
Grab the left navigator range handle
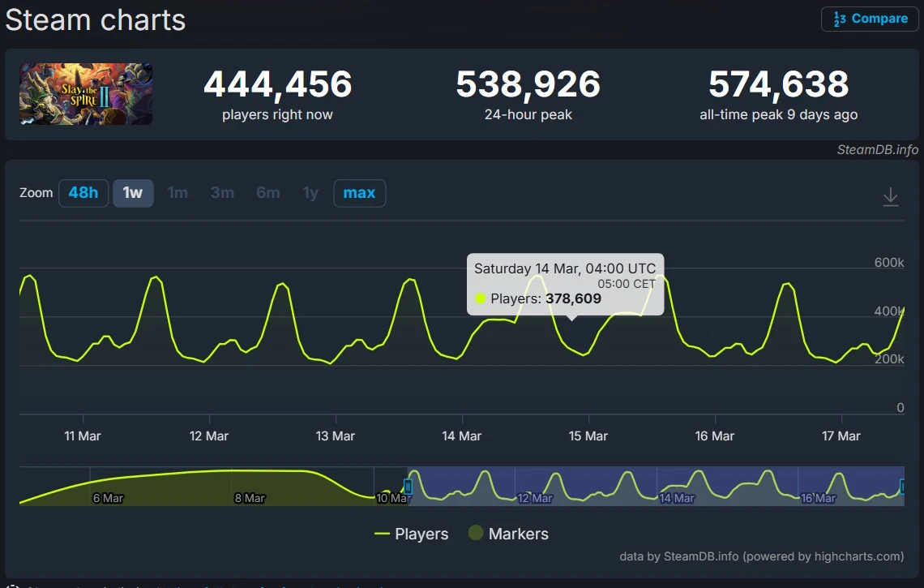point(408,487)
